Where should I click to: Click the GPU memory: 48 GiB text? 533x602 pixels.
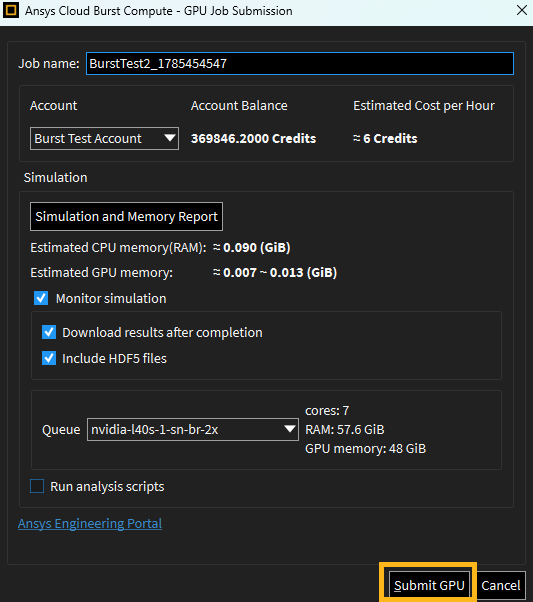[x=366, y=448]
